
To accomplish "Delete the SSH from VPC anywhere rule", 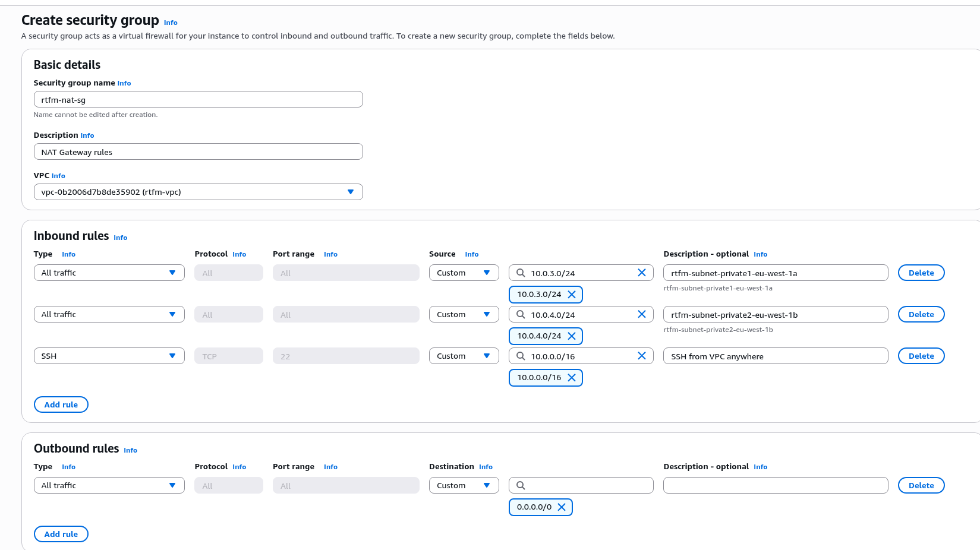I will point(921,356).
